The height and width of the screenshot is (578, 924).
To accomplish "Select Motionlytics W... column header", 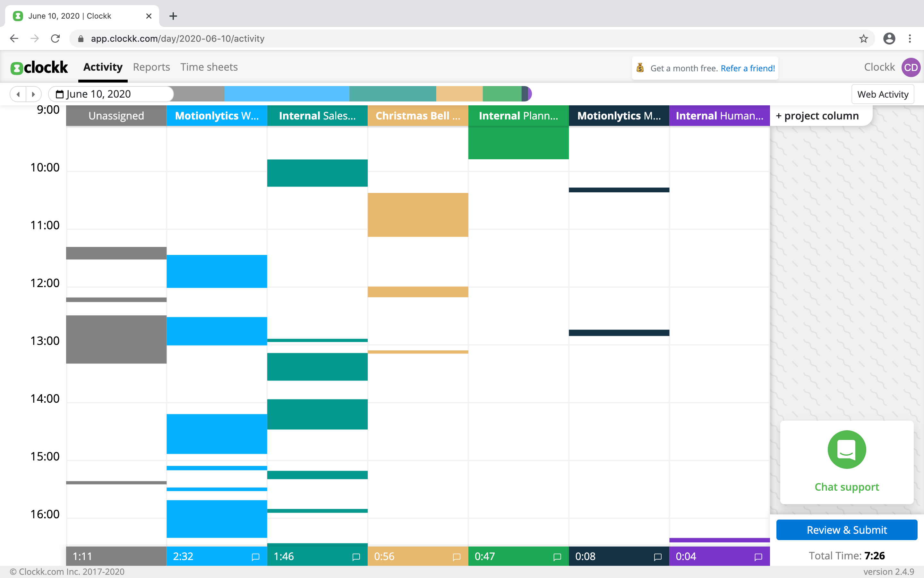I will tap(217, 116).
